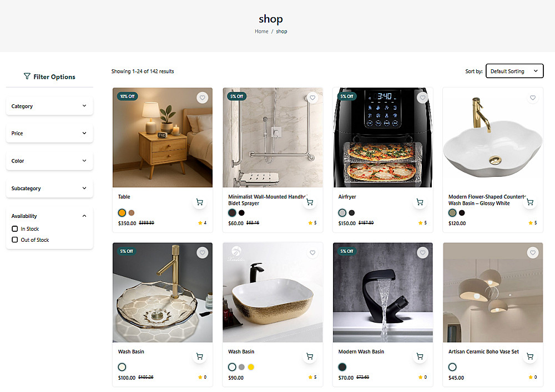555x392 pixels.
Task: Enable the Out of Stock filter checkbox
Action: click(15, 240)
